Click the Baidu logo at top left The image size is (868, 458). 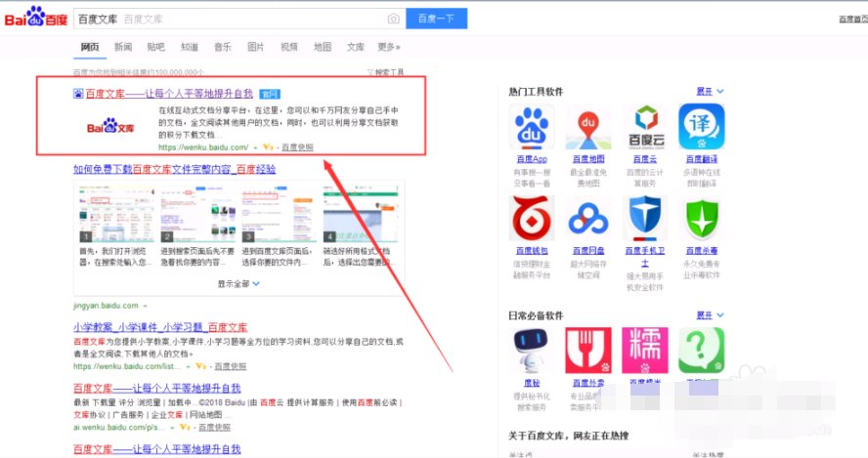click(x=36, y=18)
